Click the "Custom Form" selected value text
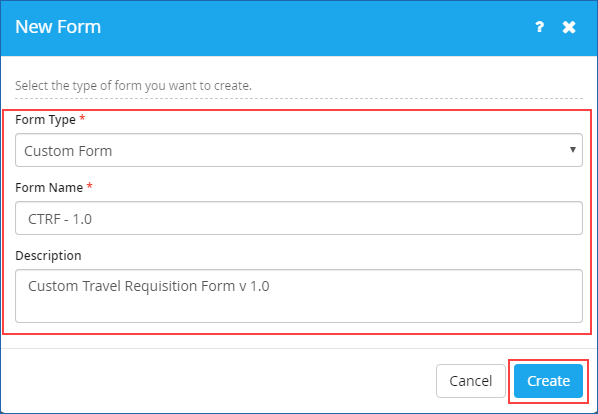This screenshot has width=598, height=414. point(68,151)
